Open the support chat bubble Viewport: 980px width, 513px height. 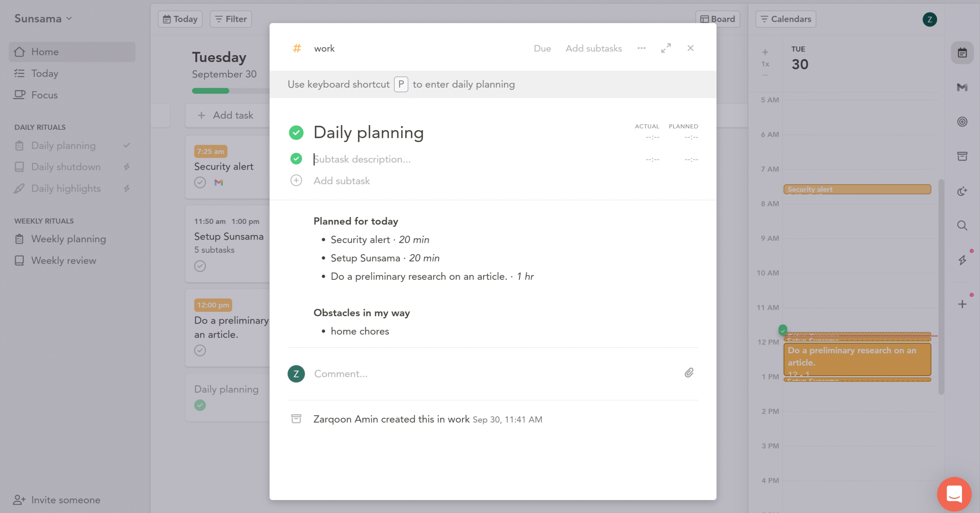tap(954, 494)
